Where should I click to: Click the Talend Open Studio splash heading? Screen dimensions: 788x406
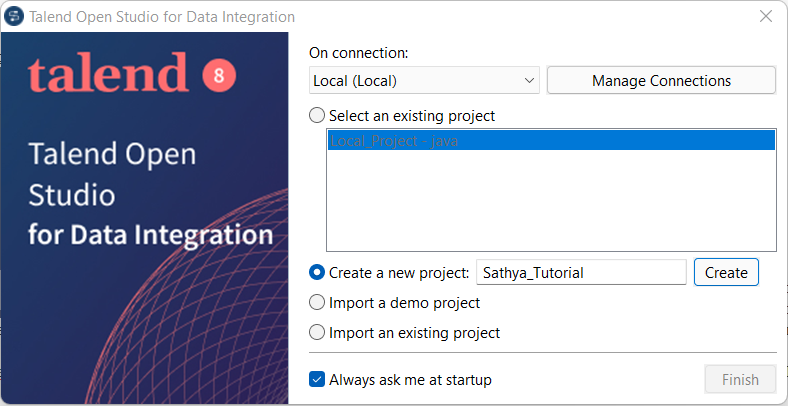pos(112,173)
